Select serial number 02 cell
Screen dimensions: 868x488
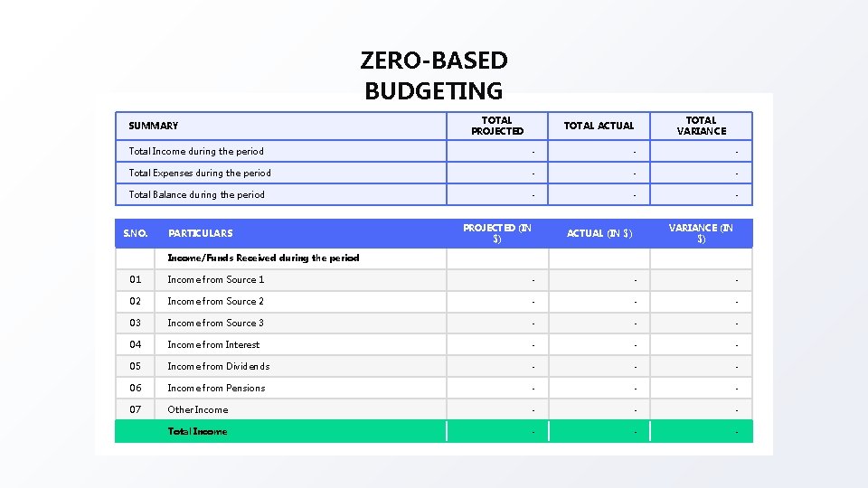point(135,301)
